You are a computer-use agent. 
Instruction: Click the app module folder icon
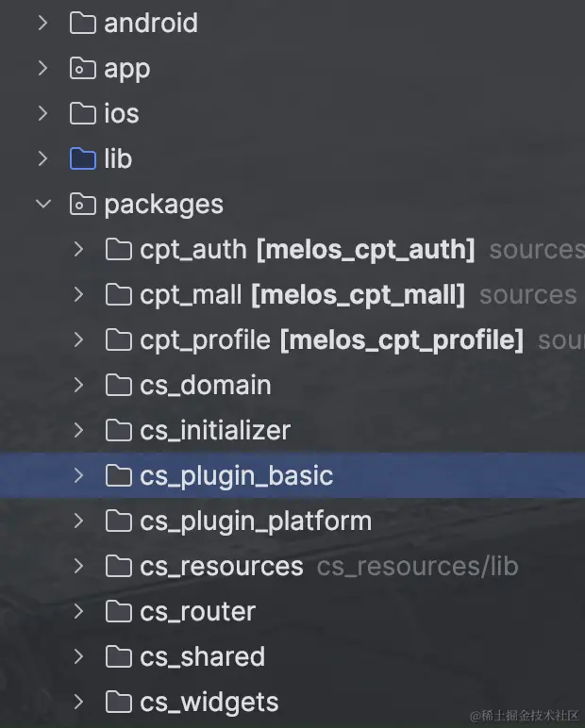83,68
